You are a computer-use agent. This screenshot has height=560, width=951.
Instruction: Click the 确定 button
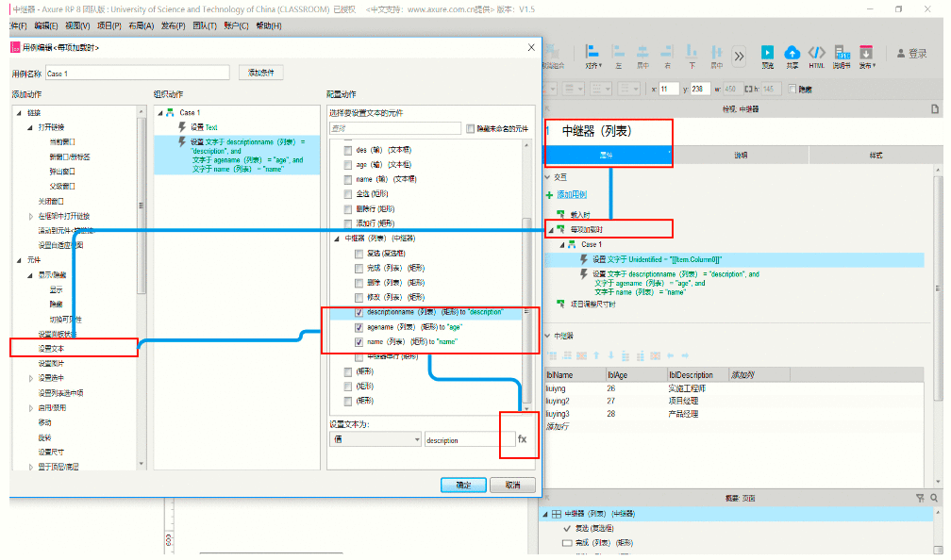pos(463,485)
